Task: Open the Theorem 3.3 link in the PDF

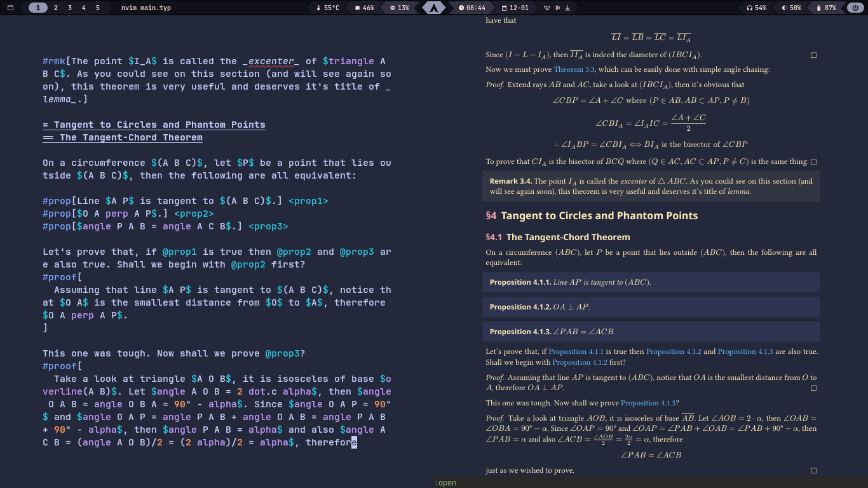Action: click(574, 69)
